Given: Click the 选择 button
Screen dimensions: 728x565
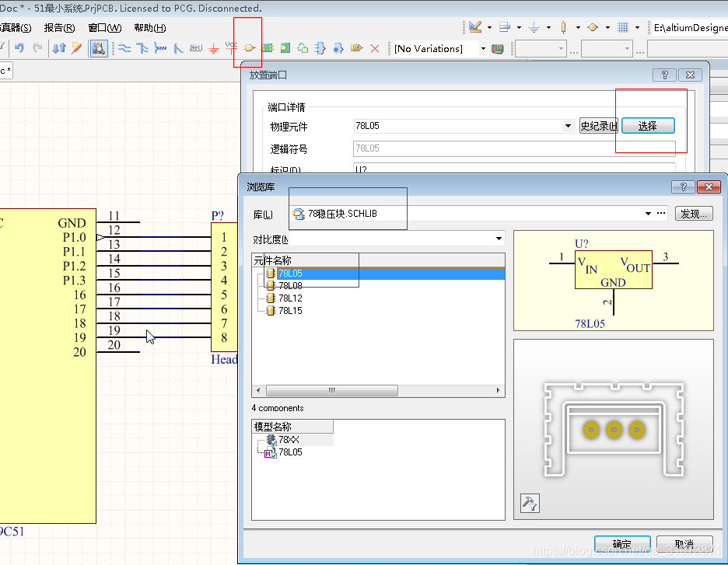Looking at the screenshot, I should 647,126.
